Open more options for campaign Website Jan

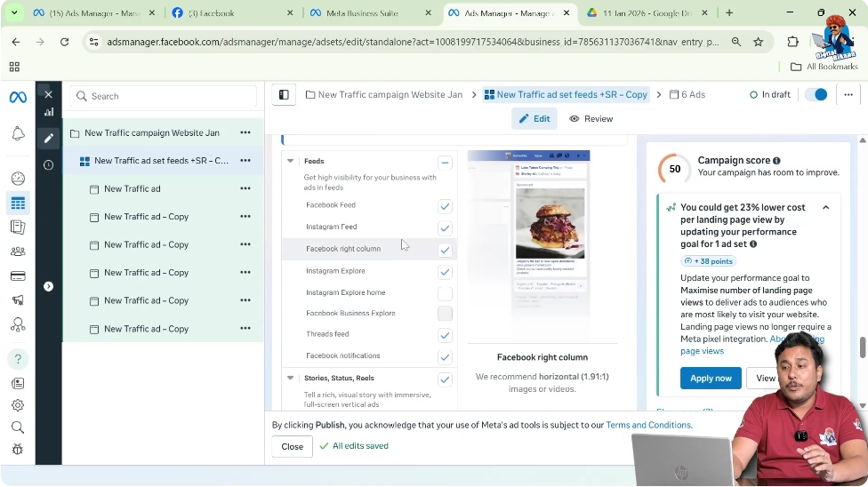pyautogui.click(x=245, y=132)
